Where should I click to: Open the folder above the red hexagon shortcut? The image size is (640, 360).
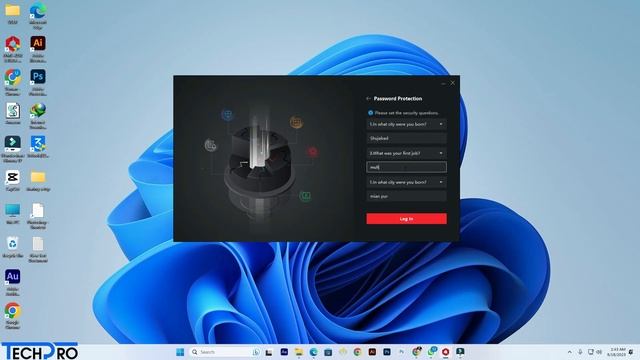coord(13,13)
